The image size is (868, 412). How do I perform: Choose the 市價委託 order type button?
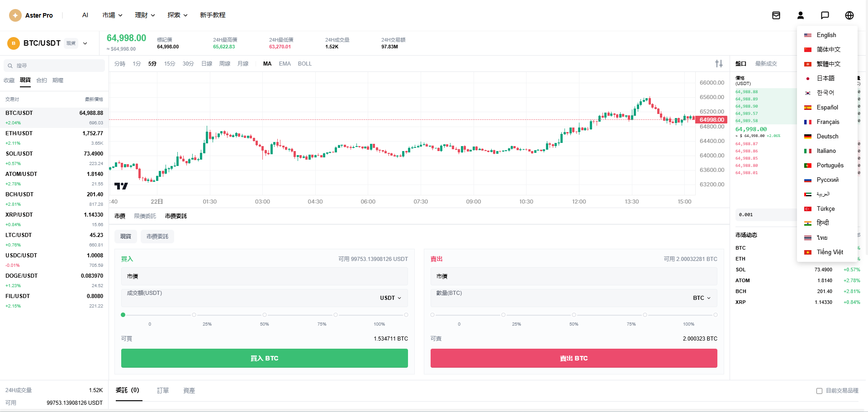click(x=157, y=237)
